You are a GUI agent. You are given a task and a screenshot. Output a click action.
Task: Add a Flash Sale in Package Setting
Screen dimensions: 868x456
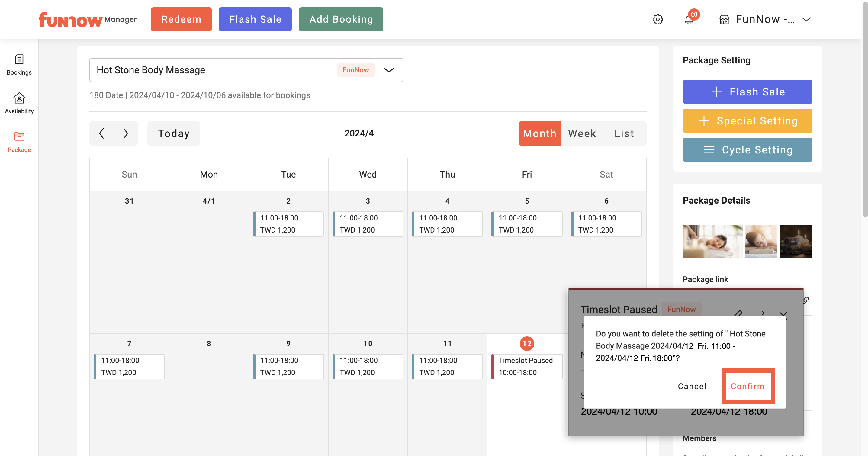click(747, 92)
